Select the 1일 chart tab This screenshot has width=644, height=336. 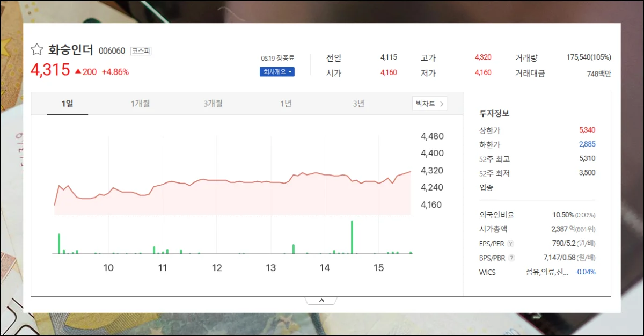tap(68, 104)
